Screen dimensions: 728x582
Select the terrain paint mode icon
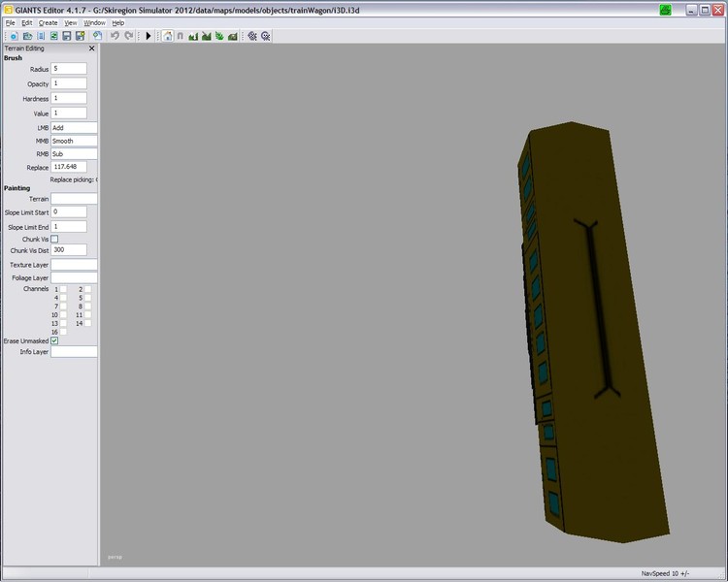tap(206, 36)
